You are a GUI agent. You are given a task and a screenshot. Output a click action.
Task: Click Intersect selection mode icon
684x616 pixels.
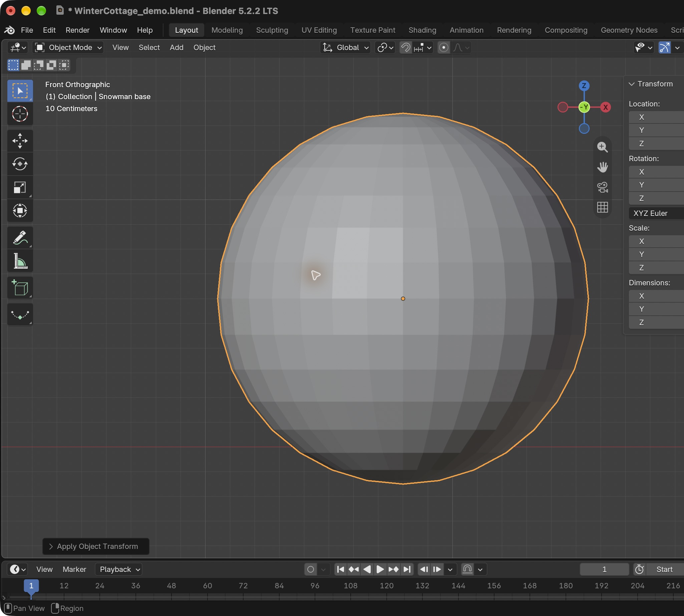64,65
